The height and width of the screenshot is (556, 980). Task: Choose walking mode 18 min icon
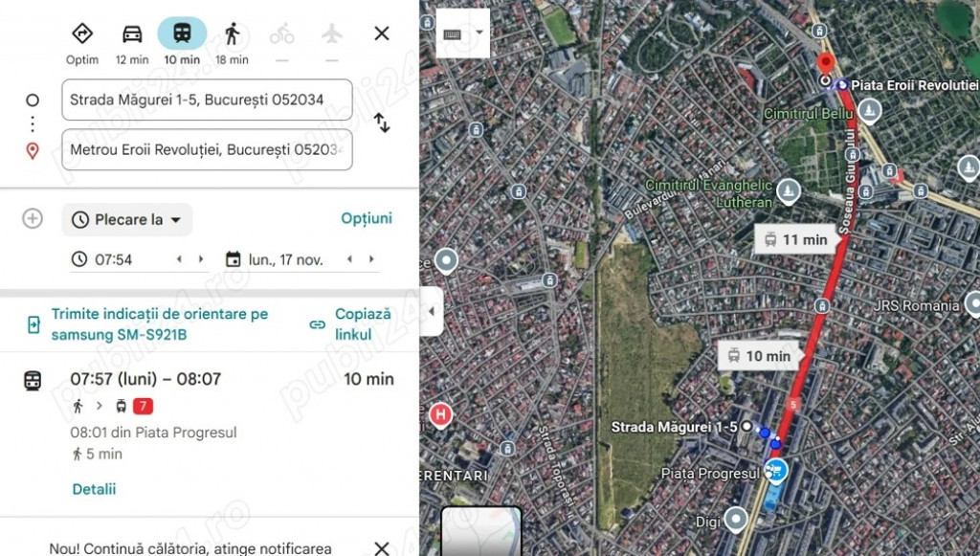(232, 33)
